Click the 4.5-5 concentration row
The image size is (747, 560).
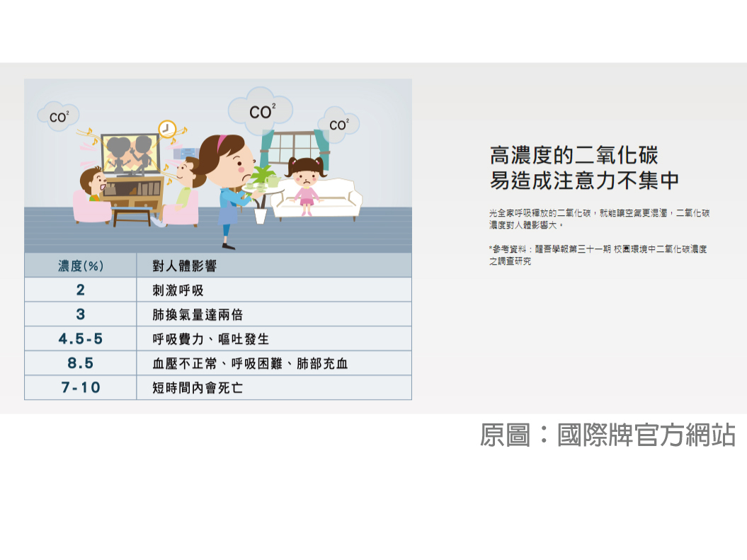80,338
